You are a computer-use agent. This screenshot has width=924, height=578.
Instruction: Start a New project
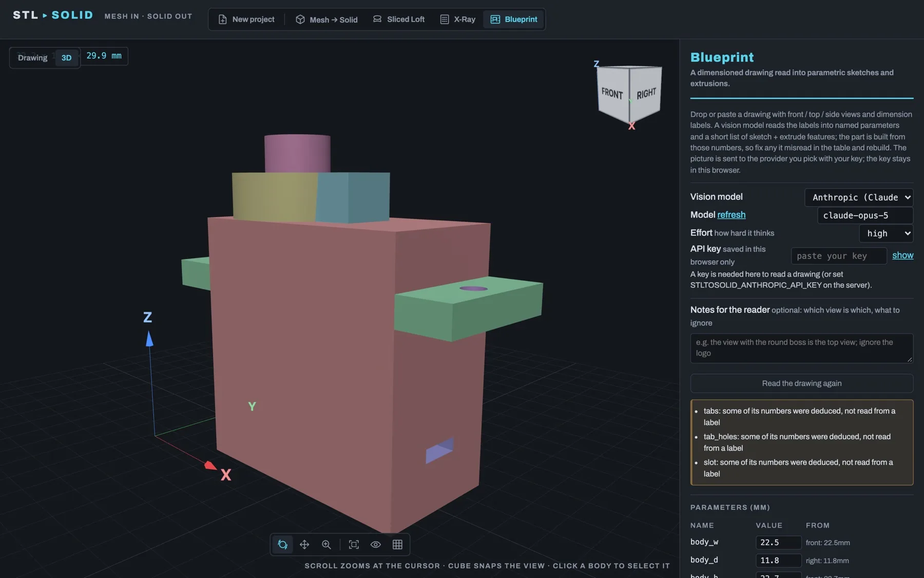[246, 20]
